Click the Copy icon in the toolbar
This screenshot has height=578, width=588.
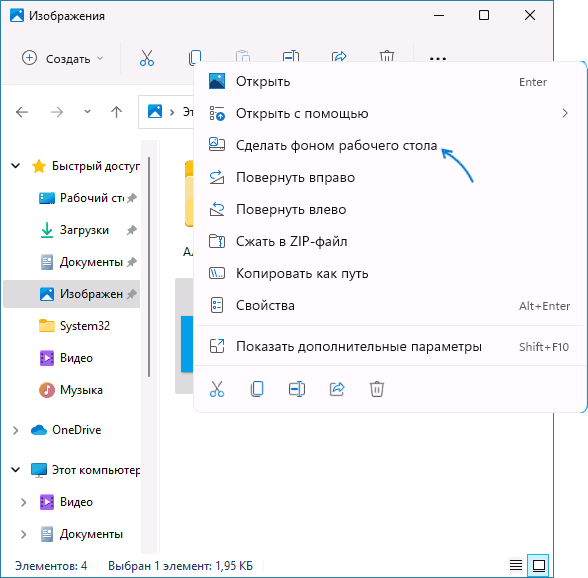point(195,57)
